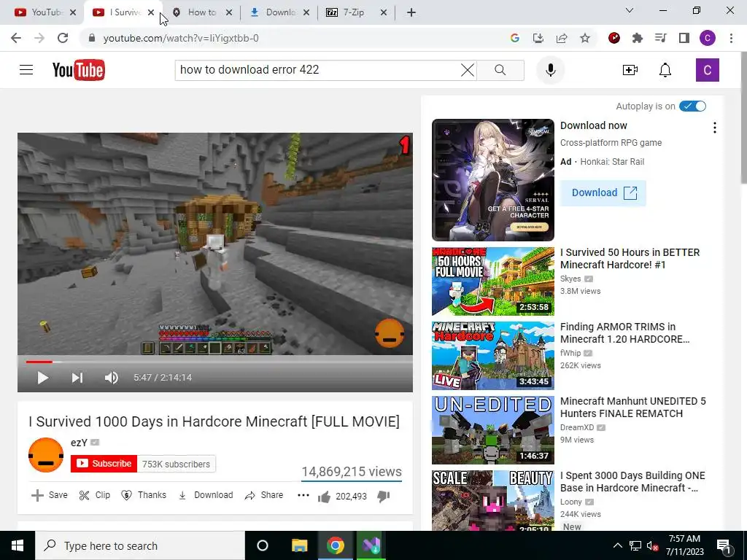Open the red extension icon

point(614,38)
